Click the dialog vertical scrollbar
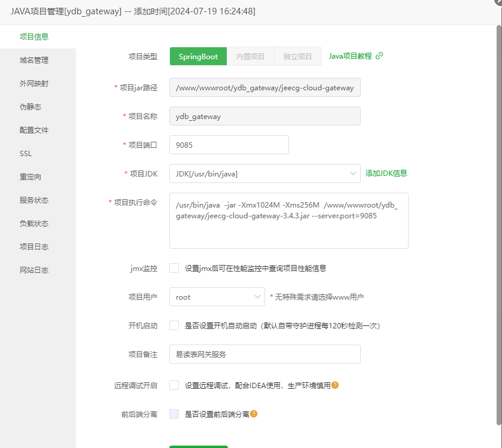This screenshot has width=502, height=448. [499, 225]
